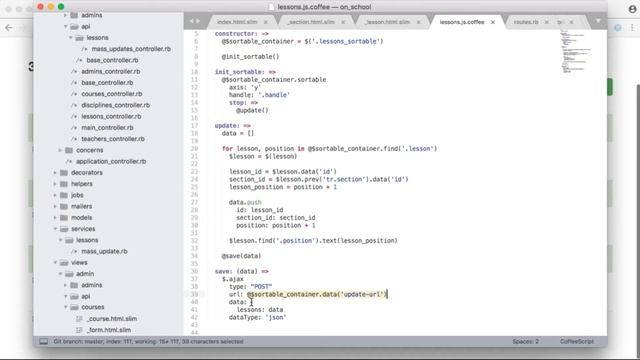
Task: Expand the mailers folder
Action: coord(55,207)
